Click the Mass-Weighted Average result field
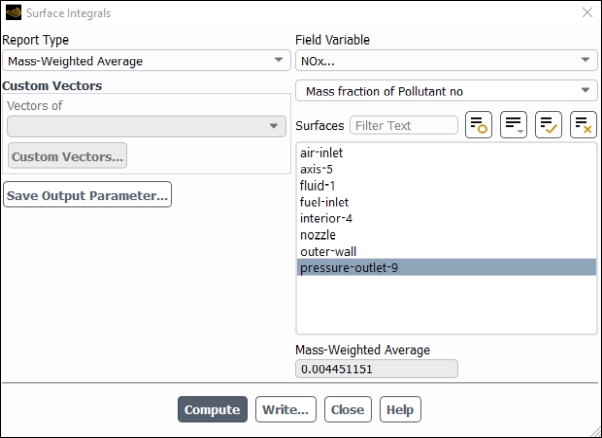The height and width of the screenshot is (438, 602). point(376,369)
